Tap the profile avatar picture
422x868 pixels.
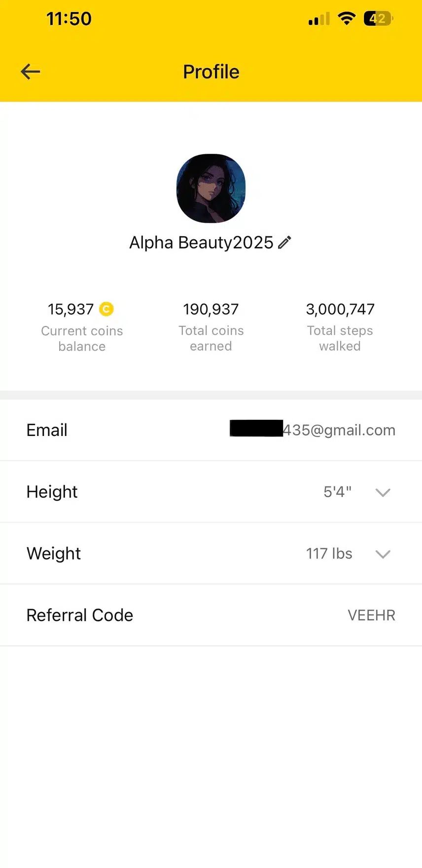pyautogui.click(x=211, y=188)
